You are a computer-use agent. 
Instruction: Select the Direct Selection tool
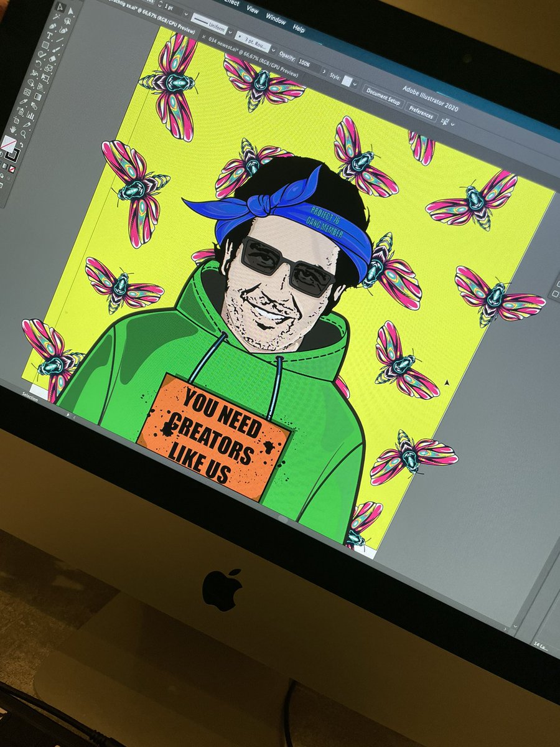coord(71,11)
